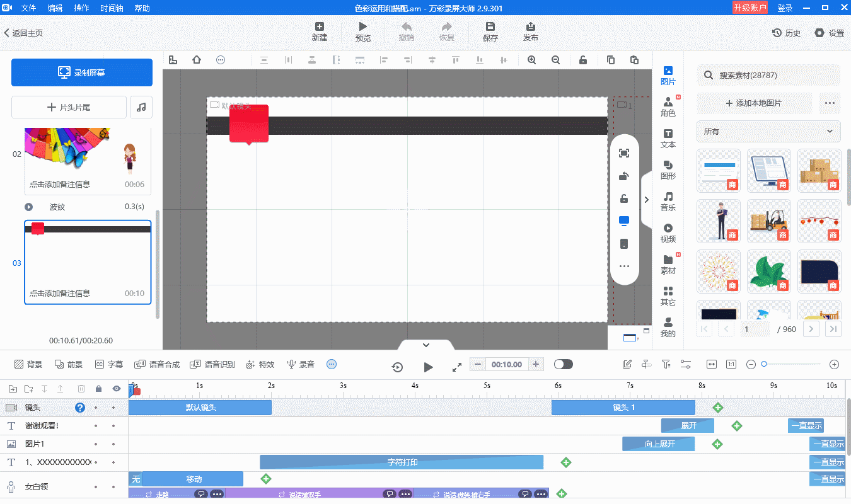
Task: Click the 其它 grid icon
Action: (668, 291)
